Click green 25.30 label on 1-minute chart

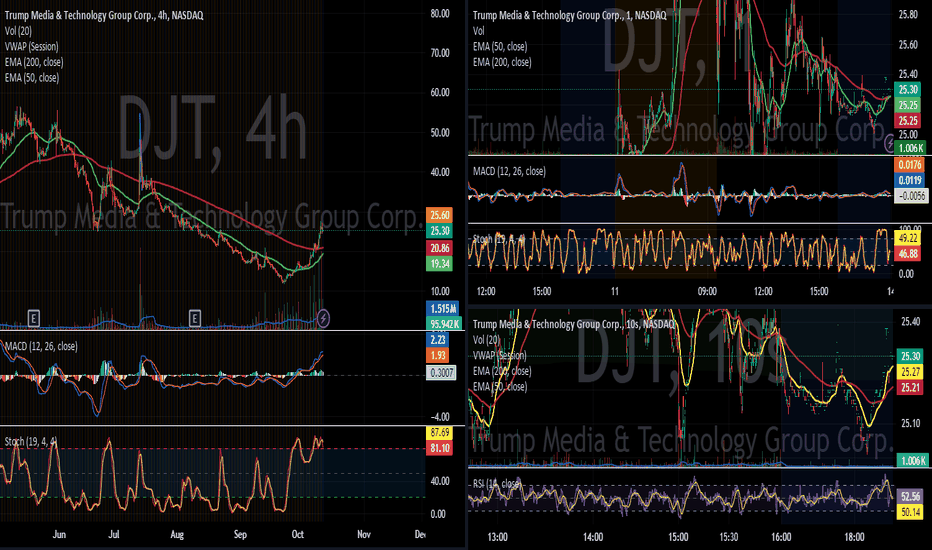click(908, 90)
